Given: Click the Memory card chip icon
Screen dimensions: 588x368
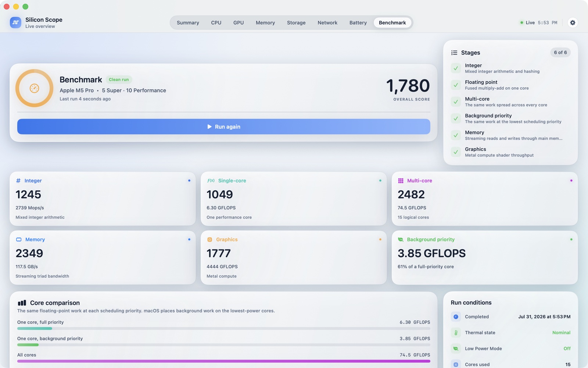Looking at the screenshot, I should pyautogui.click(x=19, y=240).
